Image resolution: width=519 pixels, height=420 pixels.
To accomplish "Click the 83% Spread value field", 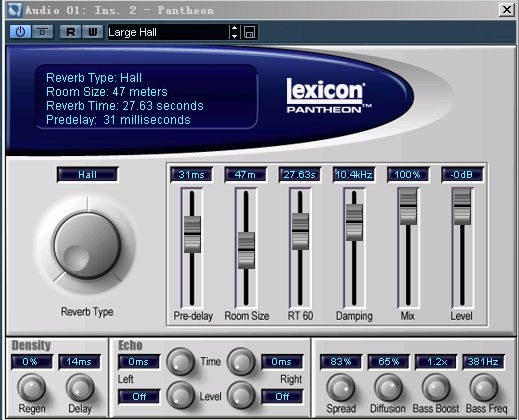I will pyautogui.click(x=341, y=362).
